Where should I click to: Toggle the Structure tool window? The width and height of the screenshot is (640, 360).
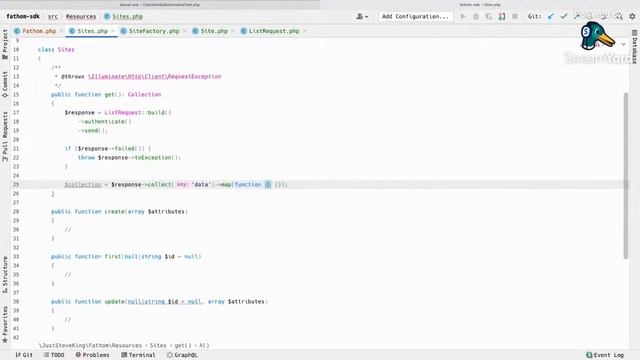5,274
